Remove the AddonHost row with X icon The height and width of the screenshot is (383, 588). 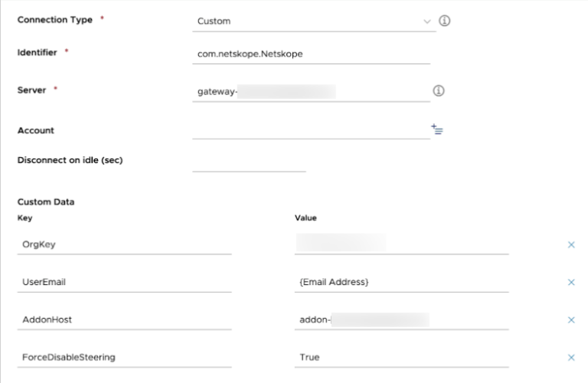[x=570, y=319]
